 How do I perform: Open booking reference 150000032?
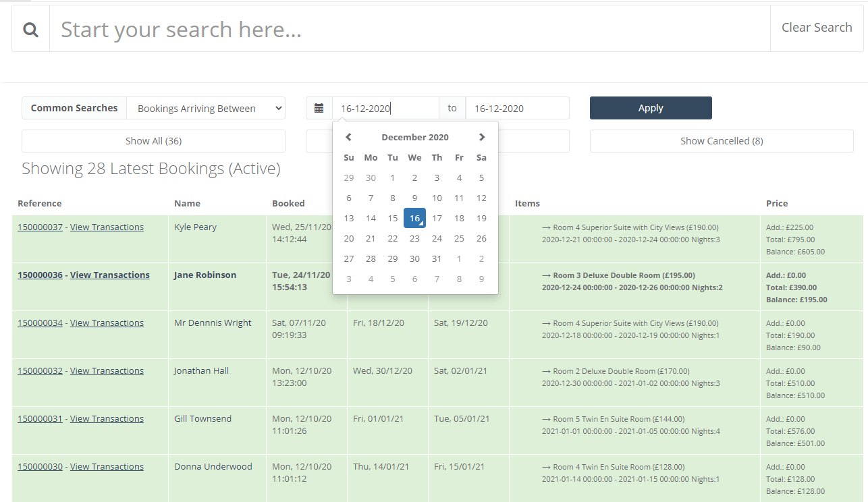click(x=40, y=370)
